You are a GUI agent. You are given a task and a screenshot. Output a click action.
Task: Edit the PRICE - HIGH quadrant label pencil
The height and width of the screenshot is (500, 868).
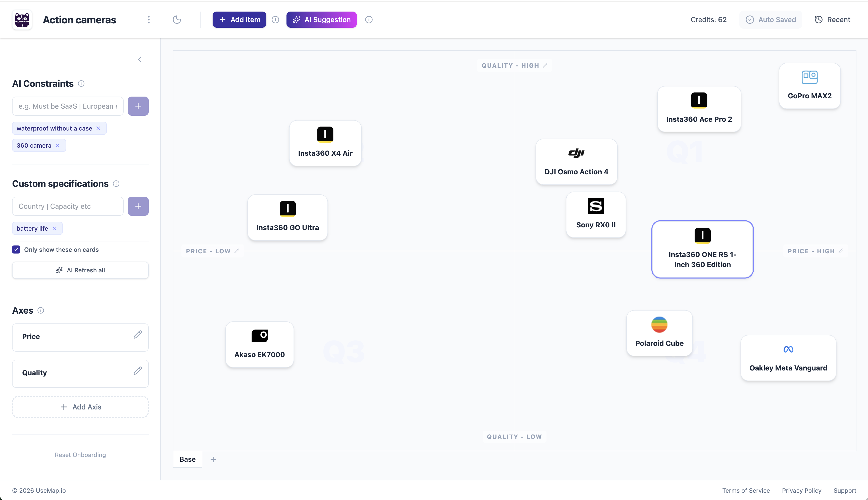[841, 251]
